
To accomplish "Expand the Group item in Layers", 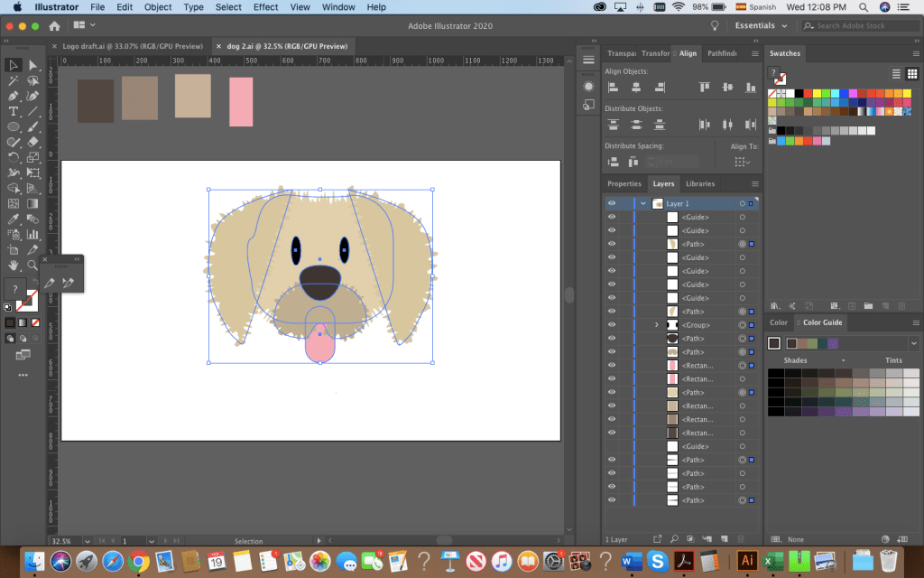I will point(657,325).
